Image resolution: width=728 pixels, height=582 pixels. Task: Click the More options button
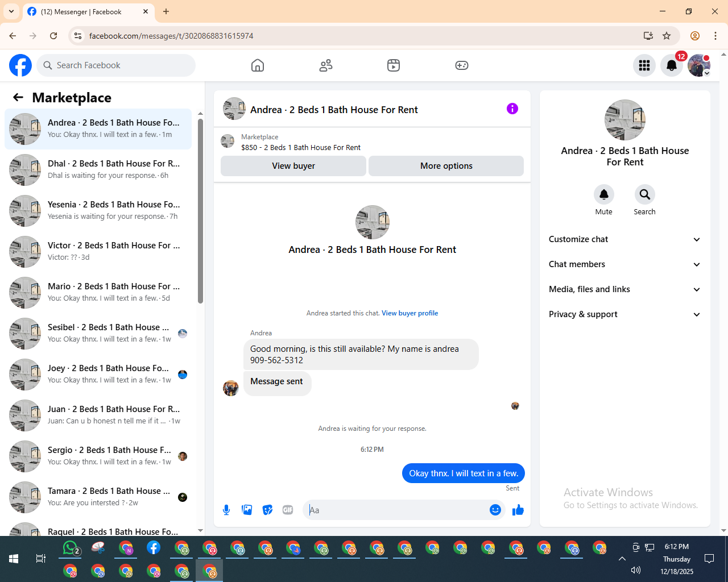point(446,166)
